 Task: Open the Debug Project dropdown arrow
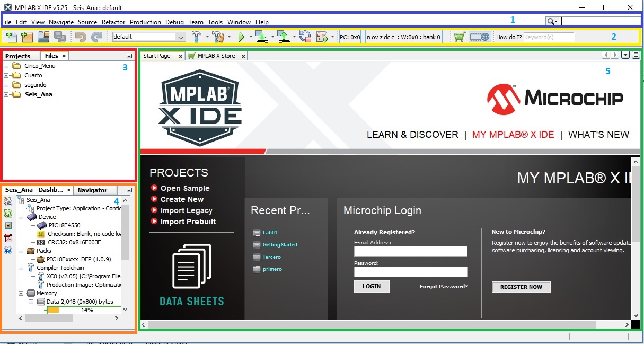332,37
